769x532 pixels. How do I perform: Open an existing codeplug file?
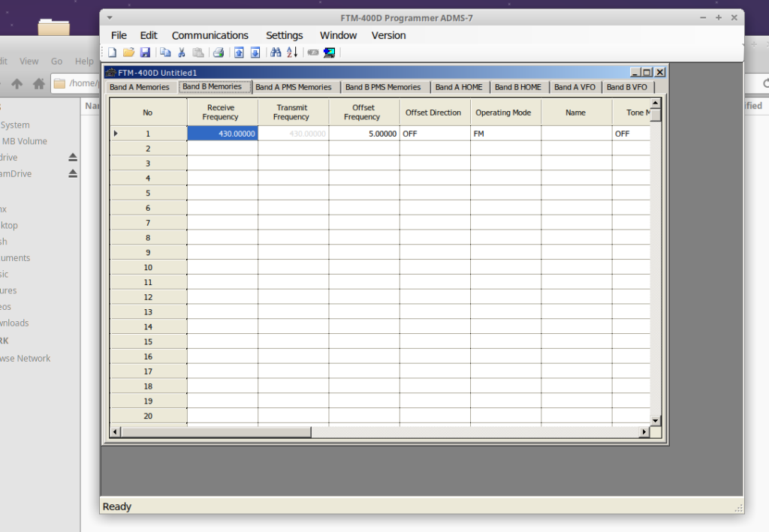[x=128, y=52]
